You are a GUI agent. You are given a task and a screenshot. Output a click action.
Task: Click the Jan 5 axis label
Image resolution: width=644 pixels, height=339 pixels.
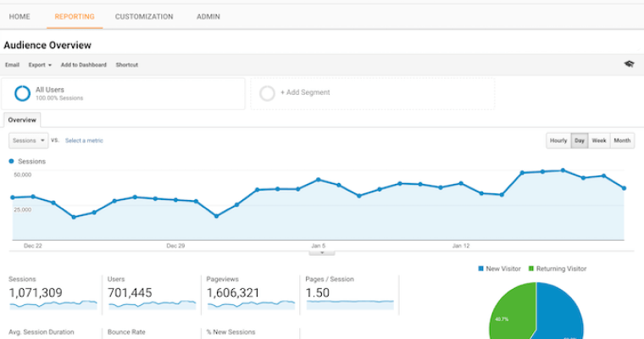319,246
